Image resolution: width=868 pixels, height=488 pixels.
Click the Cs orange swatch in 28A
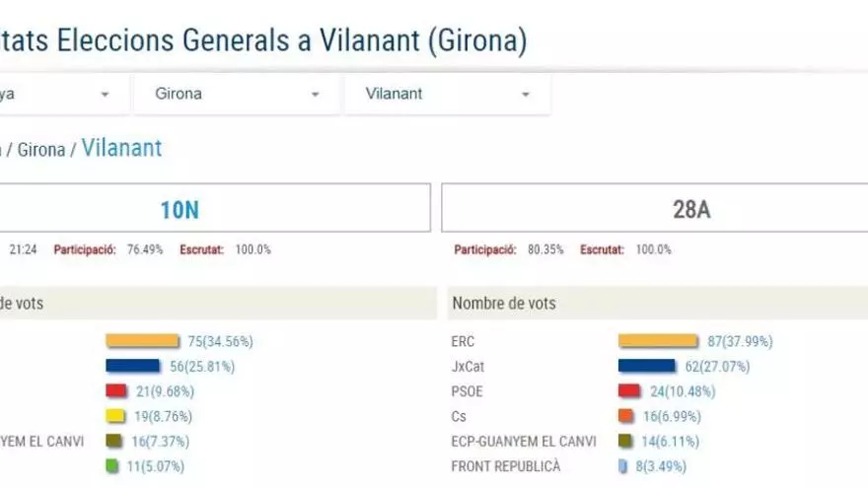tap(625, 416)
